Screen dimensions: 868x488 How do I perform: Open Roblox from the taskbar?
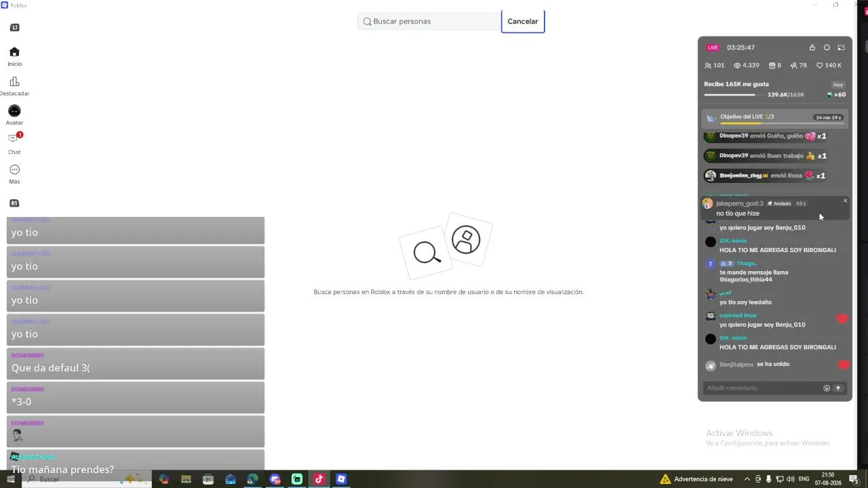(341, 479)
